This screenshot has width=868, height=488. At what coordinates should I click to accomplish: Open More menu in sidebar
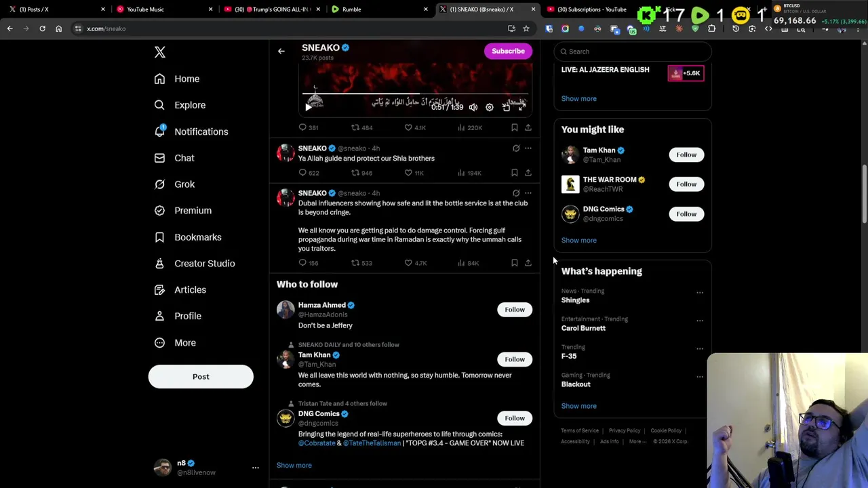tap(175, 343)
